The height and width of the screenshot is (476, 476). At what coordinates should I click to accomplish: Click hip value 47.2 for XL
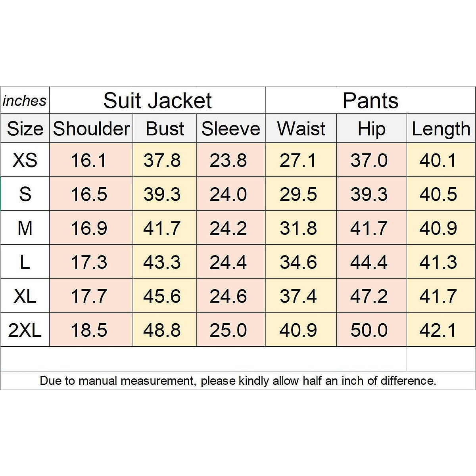click(369, 296)
